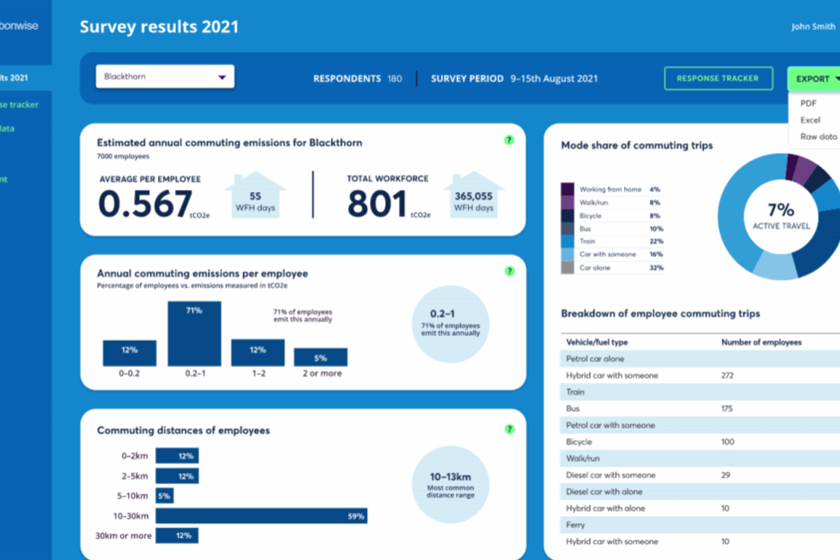The height and width of the screenshot is (560, 840).
Task: Select Raw data export option
Action: (x=817, y=137)
